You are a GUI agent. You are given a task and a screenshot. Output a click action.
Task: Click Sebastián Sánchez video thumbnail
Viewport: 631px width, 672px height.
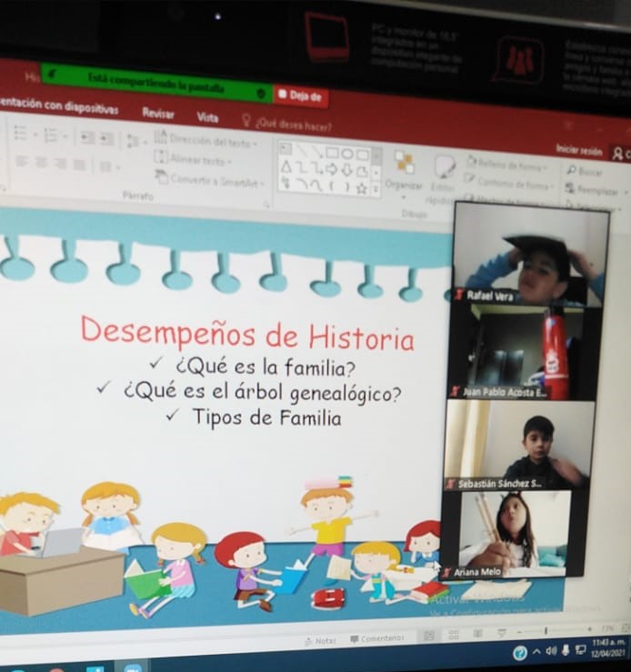click(x=517, y=445)
